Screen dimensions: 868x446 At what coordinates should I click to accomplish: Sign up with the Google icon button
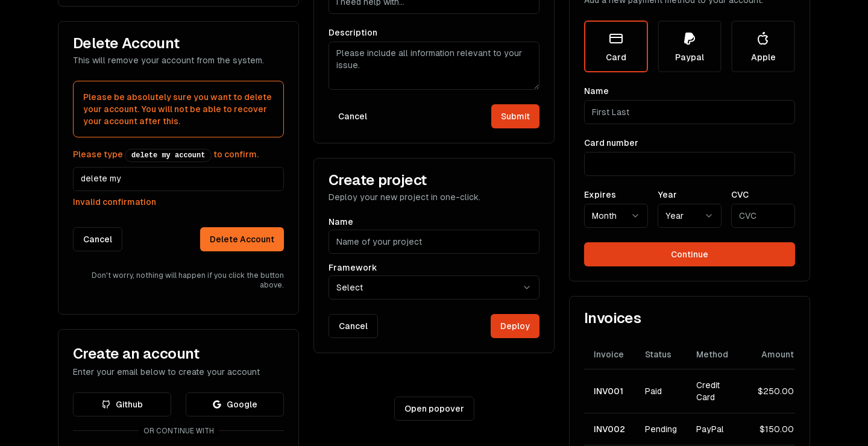pos(234,404)
